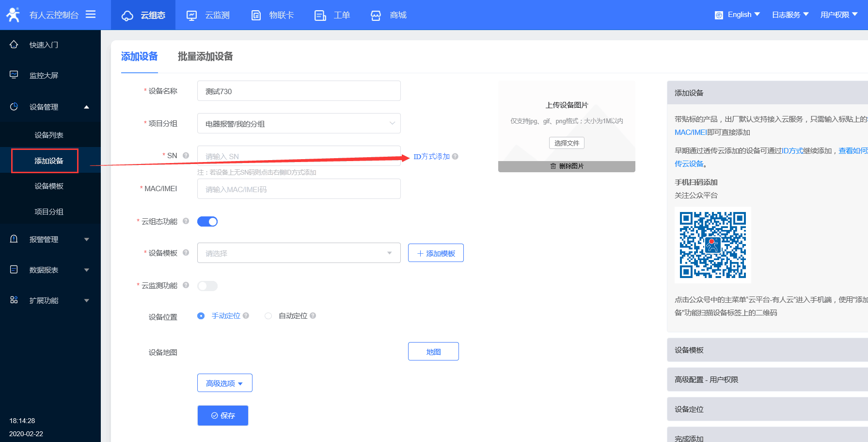868x442 pixels.
Task: Click the 快速入门 home icon in sidebar
Action: click(14, 45)
